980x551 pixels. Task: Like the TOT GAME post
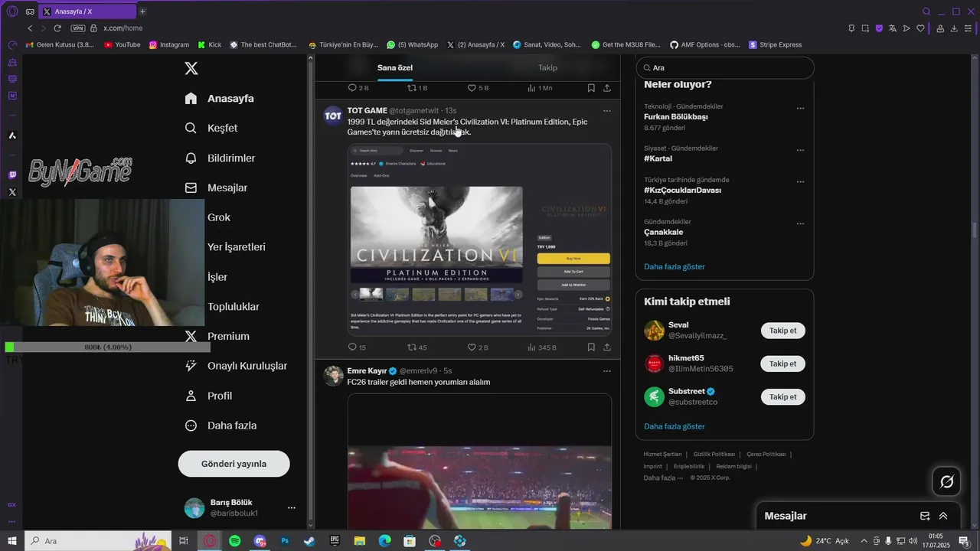click(x=478, y=347)
